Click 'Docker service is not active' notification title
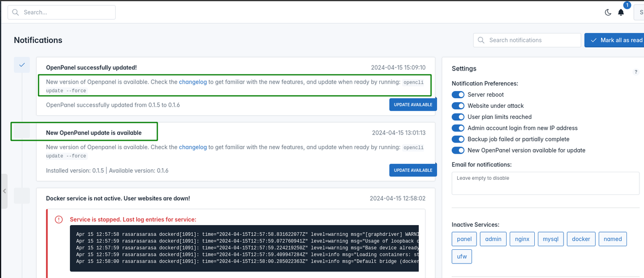The width and height of the screenshot is (644, 278). tap(118, 198)
